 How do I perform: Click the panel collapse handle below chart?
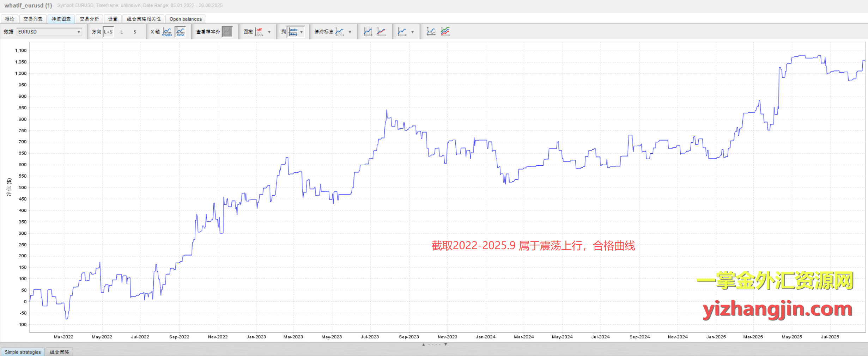coord(435,344)
